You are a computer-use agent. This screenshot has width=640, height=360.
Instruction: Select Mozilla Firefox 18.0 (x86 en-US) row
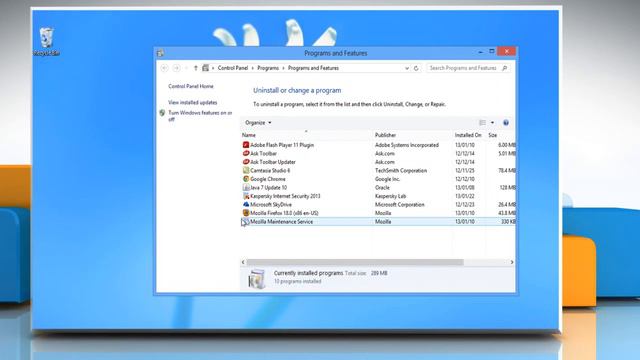pyautogui.click(x=378, y=213)
